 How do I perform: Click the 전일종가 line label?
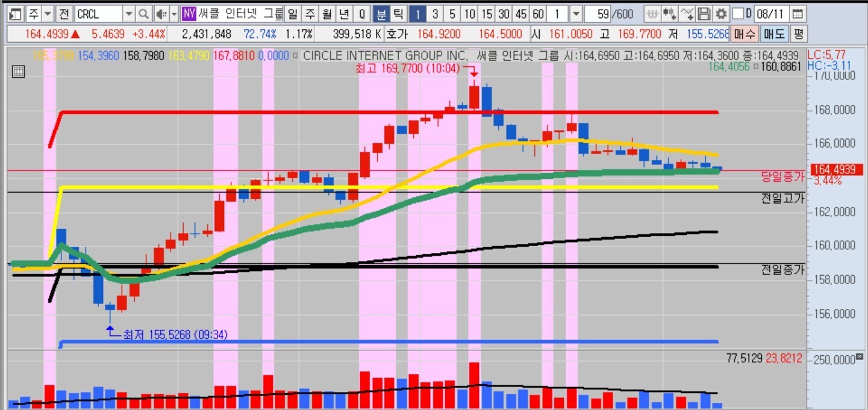(x=783, y=270)
